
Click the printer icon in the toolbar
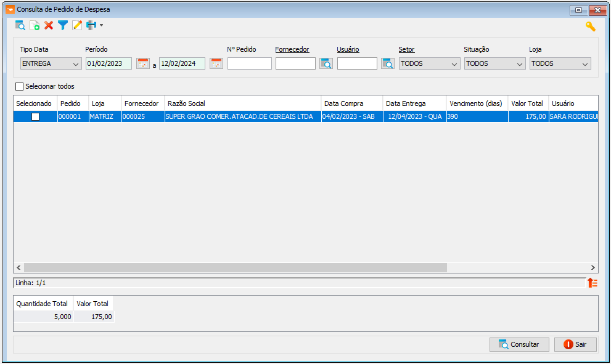[91, 26]
